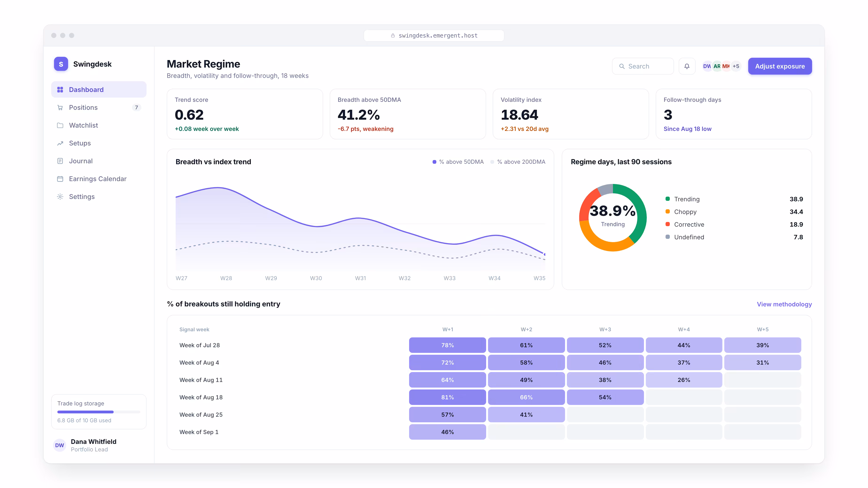Viewport: 868px width, 488px height.
Task: Click the 31% cell for Week of Aug 4
Action: tap(763, 362)
